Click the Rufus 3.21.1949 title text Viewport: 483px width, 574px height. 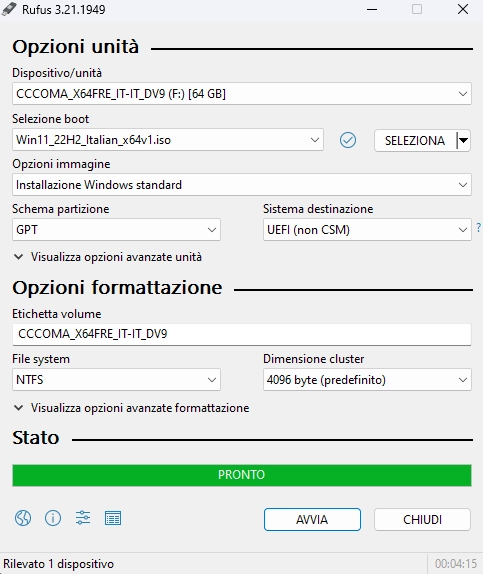[63, 10]
